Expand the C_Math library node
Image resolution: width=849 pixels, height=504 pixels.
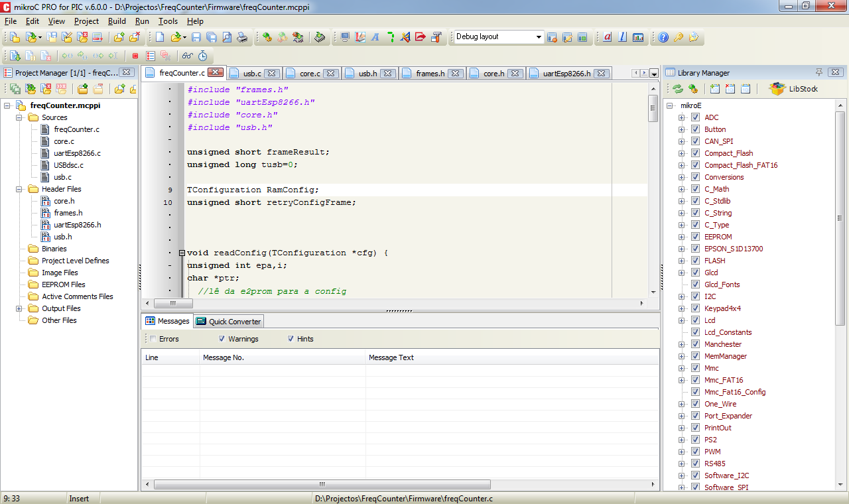681,189
